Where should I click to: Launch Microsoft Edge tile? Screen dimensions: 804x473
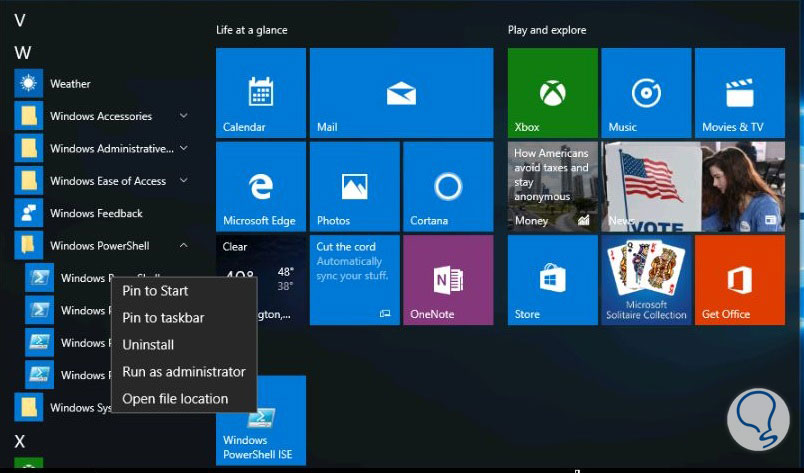point(260,187)
